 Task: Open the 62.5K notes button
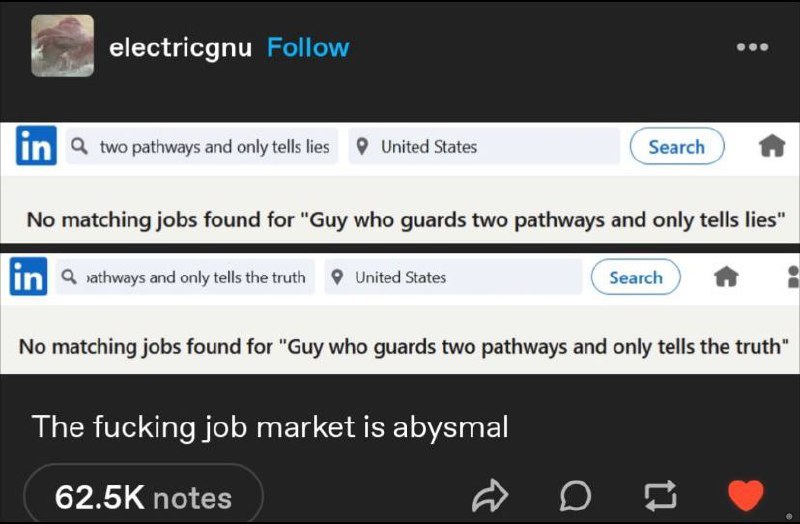[x=143, y=497]
